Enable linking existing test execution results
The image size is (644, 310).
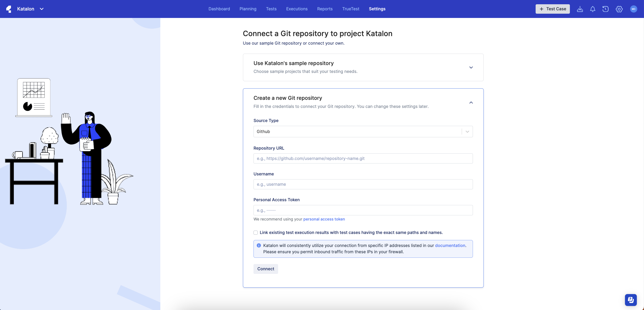pyautogui.click(x=255, y=233)
